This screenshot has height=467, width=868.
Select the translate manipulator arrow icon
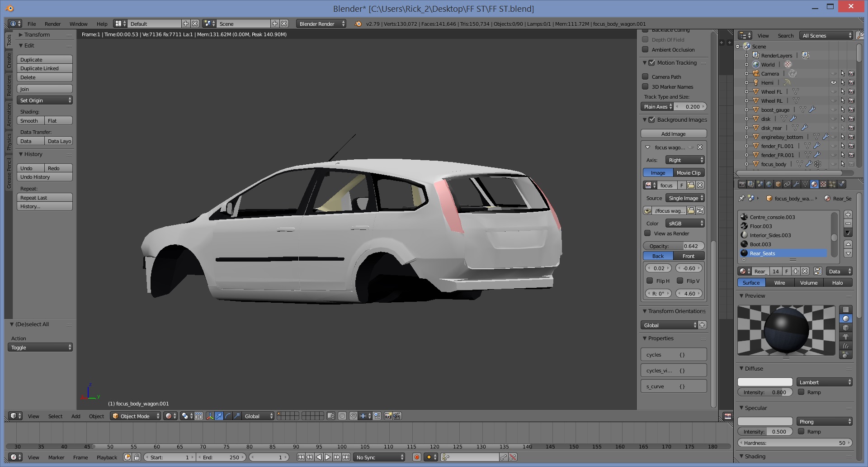pos(219,416)
